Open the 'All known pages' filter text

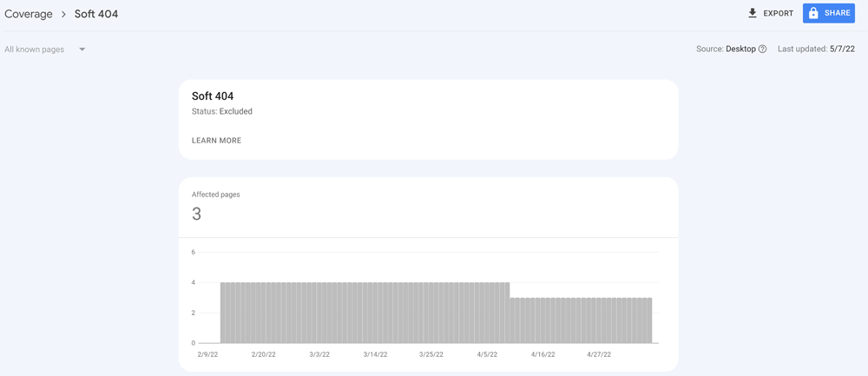coord(35,49)
